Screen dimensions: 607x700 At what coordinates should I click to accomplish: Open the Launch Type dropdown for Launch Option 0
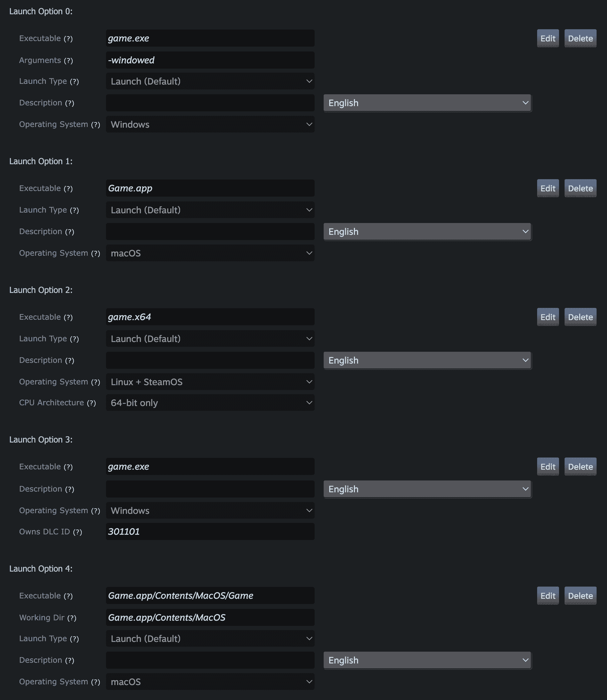(x=210, y=81)
